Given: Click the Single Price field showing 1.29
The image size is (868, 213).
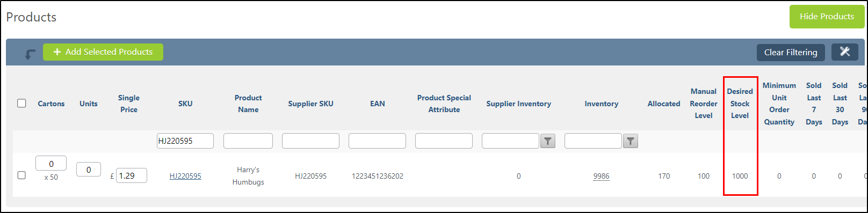Looking at the screenshot, I should pos(132,175).
